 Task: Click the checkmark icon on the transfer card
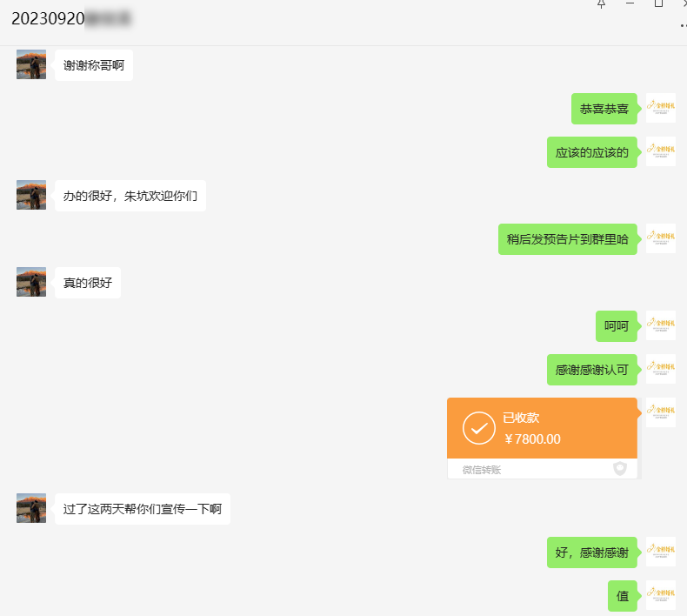pos(479,428)
